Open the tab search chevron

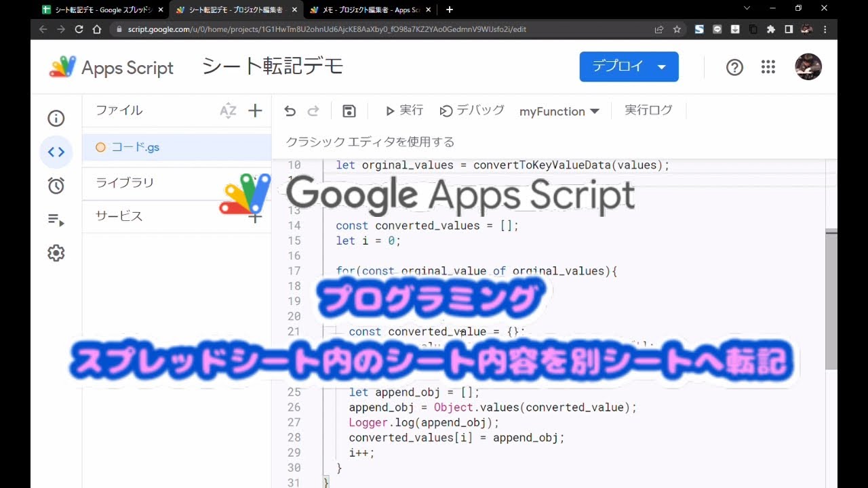click(747, 9)
